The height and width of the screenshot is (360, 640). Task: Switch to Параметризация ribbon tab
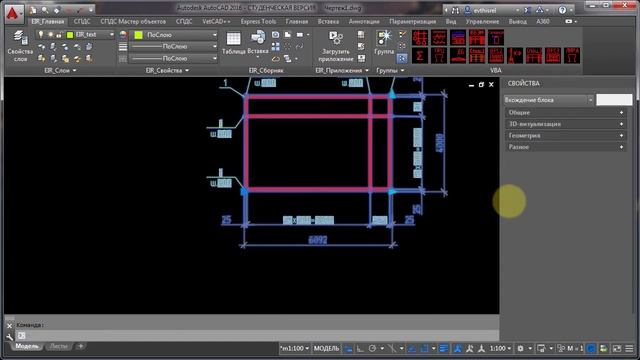(x=413, y=21)
